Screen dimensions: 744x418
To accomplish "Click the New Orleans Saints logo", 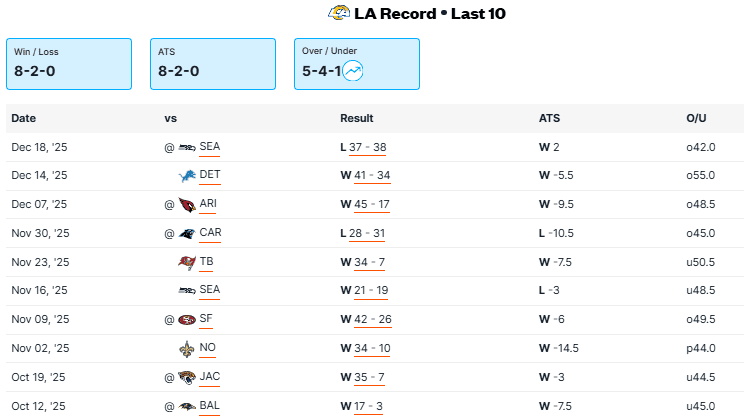I will coord(187,349).
